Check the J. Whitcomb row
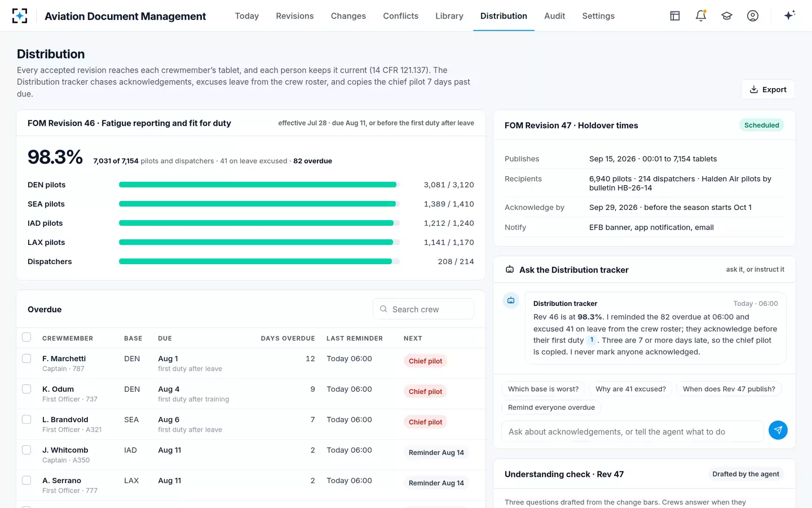The height and width of the screenshot is (508, 812). tap(27, 450)
